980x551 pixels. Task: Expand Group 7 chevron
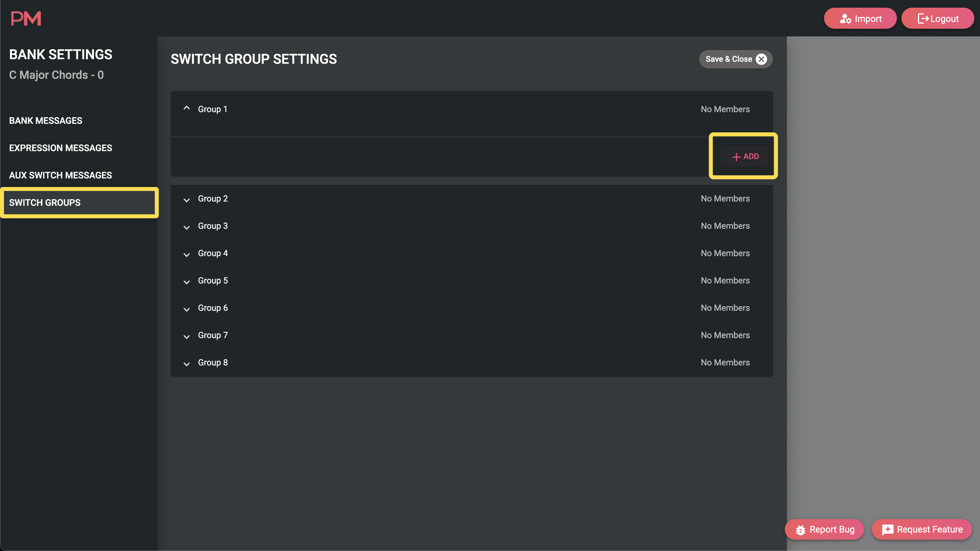[186, 336]
